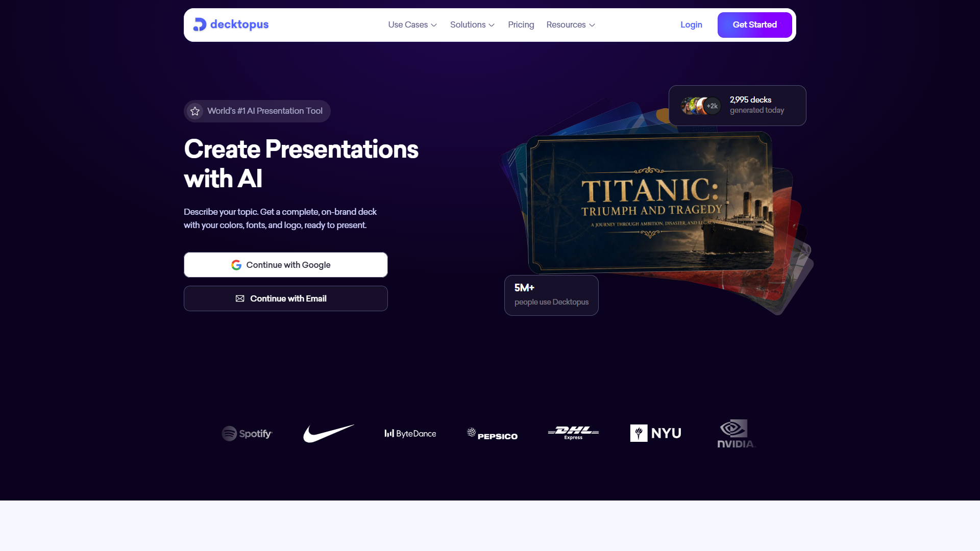980x551 pixels.
Task: Click the "World's #1 AI Presentation Tool" badge
Action: [x=257, y=111]
